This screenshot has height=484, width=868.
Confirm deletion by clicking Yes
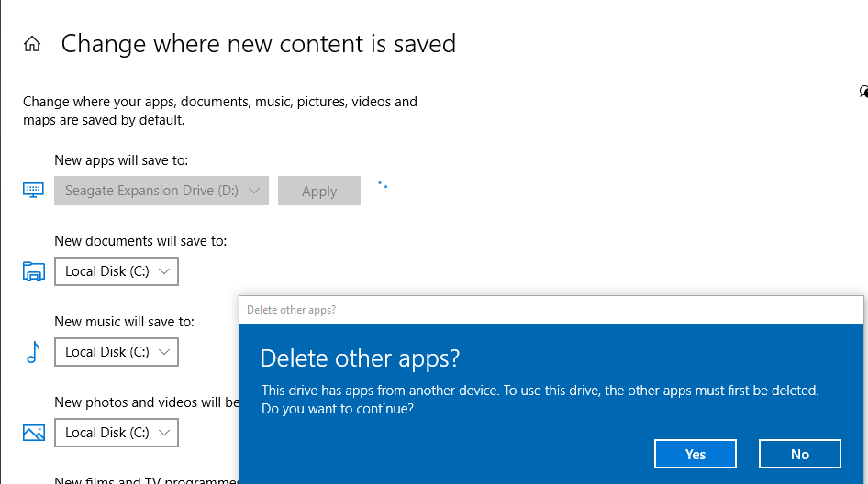click(695, 454)
